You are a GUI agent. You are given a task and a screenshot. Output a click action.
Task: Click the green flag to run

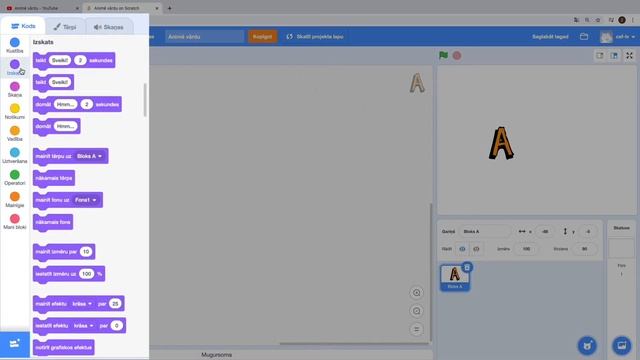pyautogui.click(x=443, y=56)
